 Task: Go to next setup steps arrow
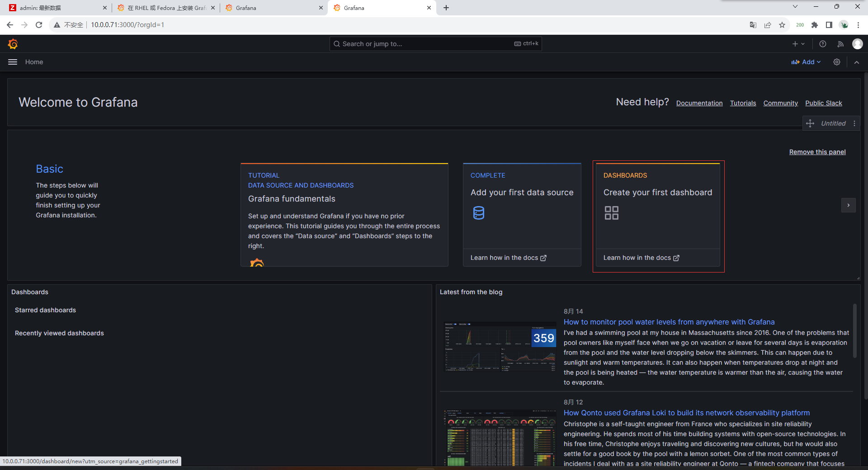click(x=849, y=205)
